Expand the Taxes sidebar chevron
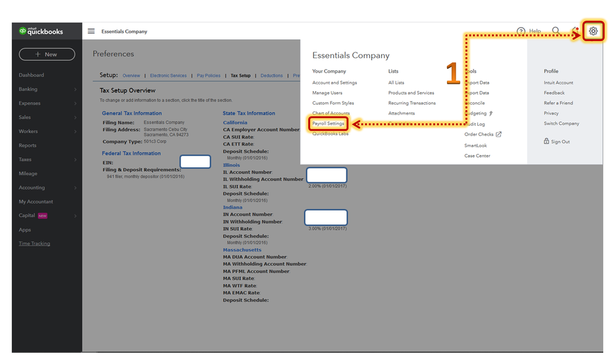Screen dimensions: 616x364 click(x=75, y=160)
